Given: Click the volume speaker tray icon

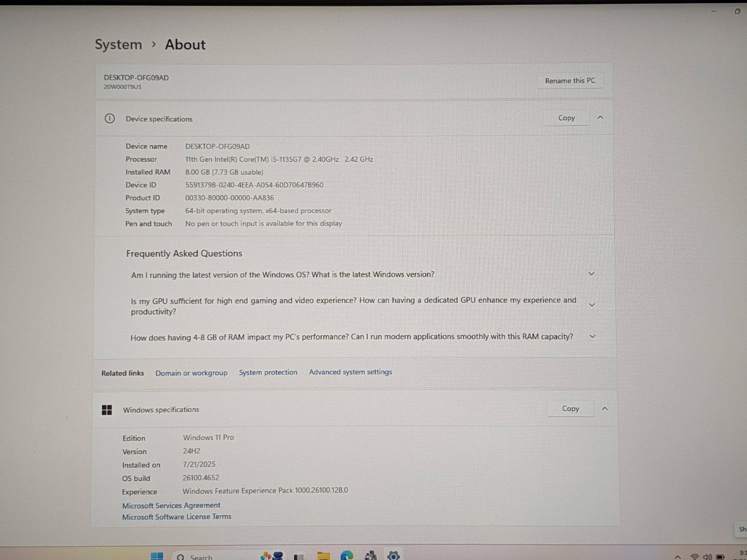Looking at the screenshot, I should (x=707, y=557).
